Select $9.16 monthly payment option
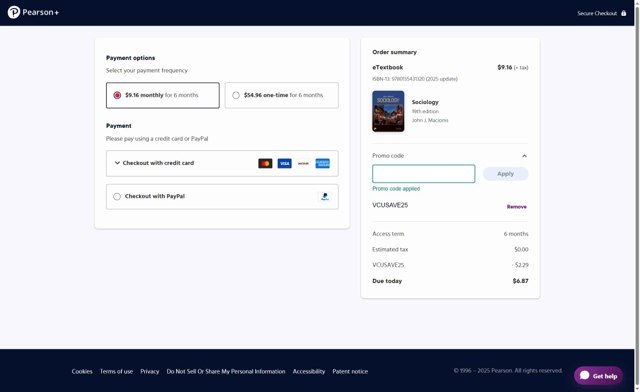 pos(162,95)
